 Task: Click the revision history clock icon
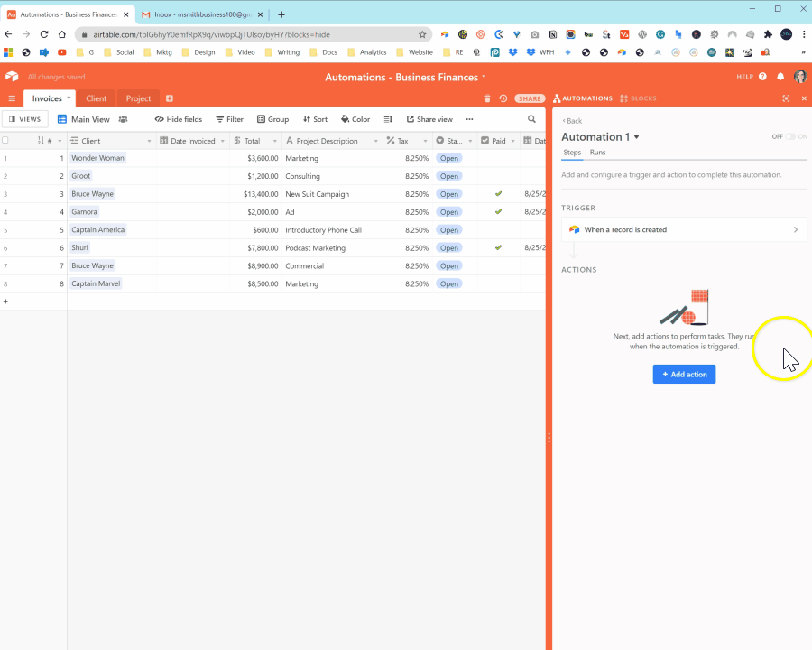coord(503,97)
